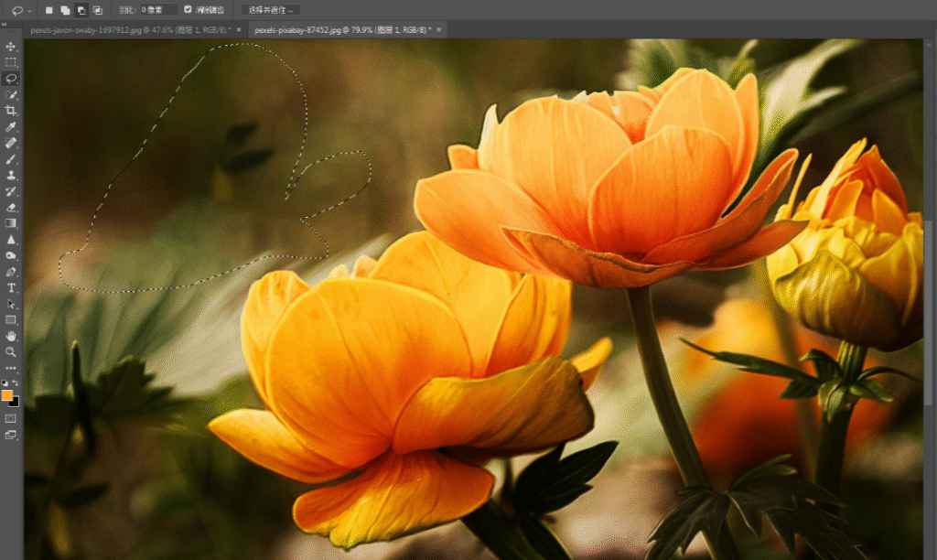This screenshot has height=560, width=937.
Task: Select the Healing Brush tool
Action: point(11,144)
